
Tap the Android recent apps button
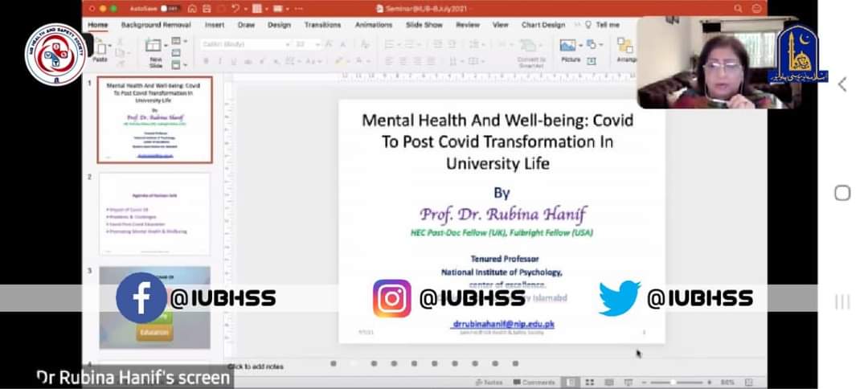point(842,301)
